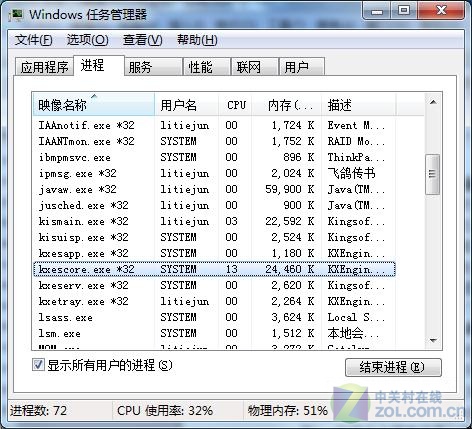Open the 文件(F) menu
The width and height of the screenshot is (472, 429).
[33, 40]
